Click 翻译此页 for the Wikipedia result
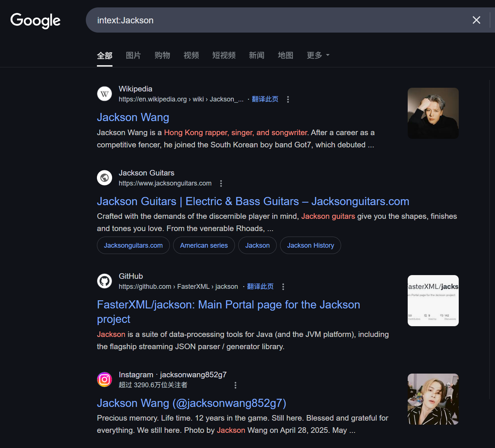Viewport: 495px width, 448px height. [x=265, y=99]
